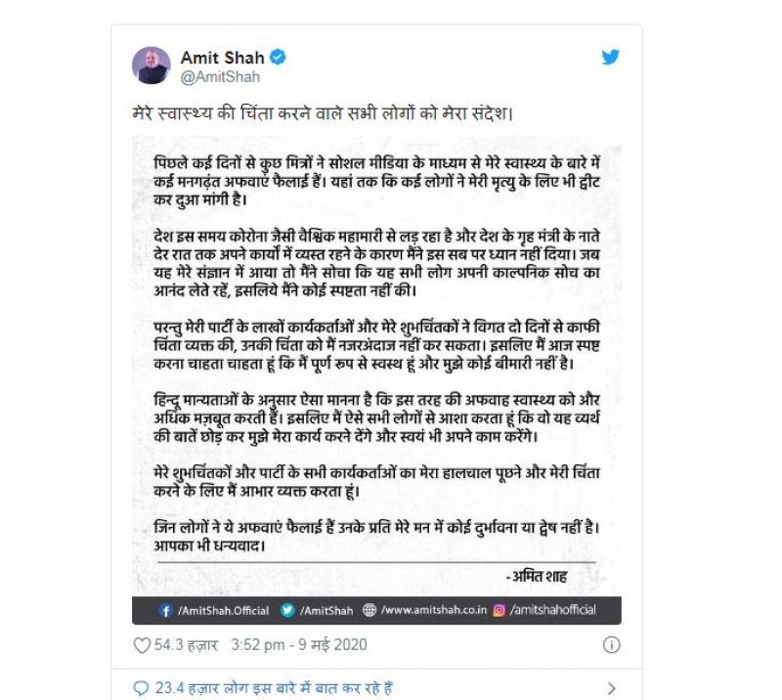Click the Twitter bird logo
782x700 pixels.
(x=612, y=58)
